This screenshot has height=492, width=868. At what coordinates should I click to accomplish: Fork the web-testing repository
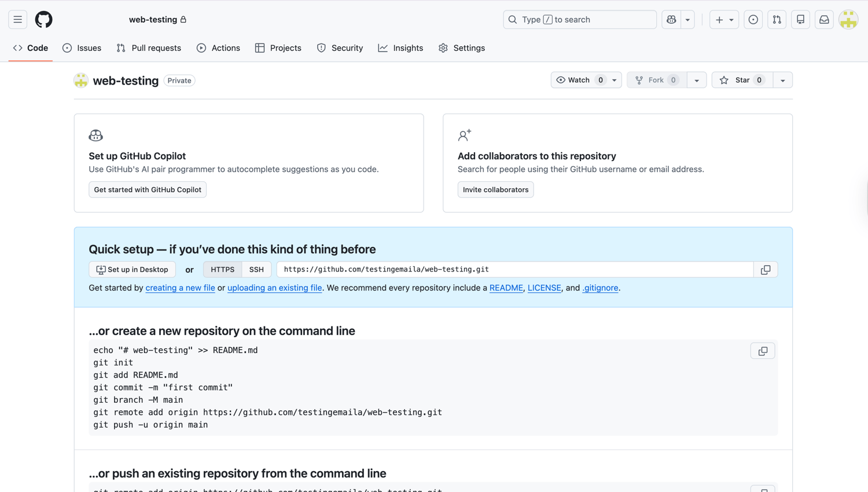pyautogui.click(x=657, y=80)
